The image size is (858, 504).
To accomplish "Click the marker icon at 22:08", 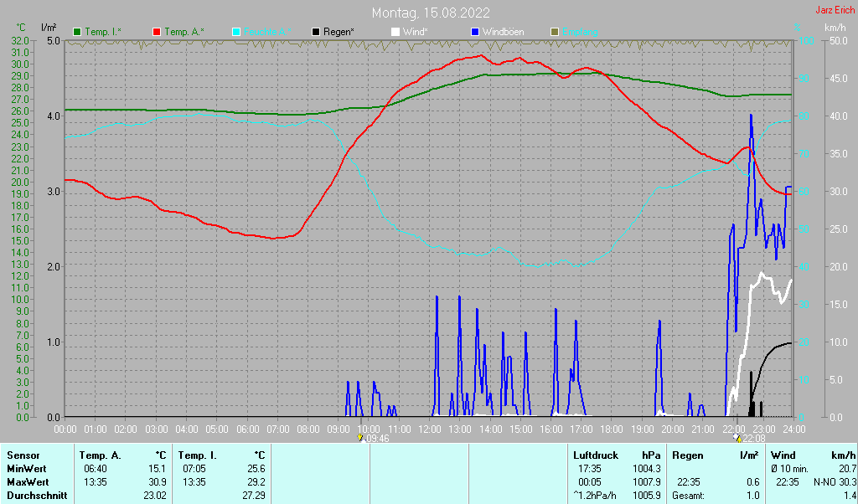I will click(737, 437).
